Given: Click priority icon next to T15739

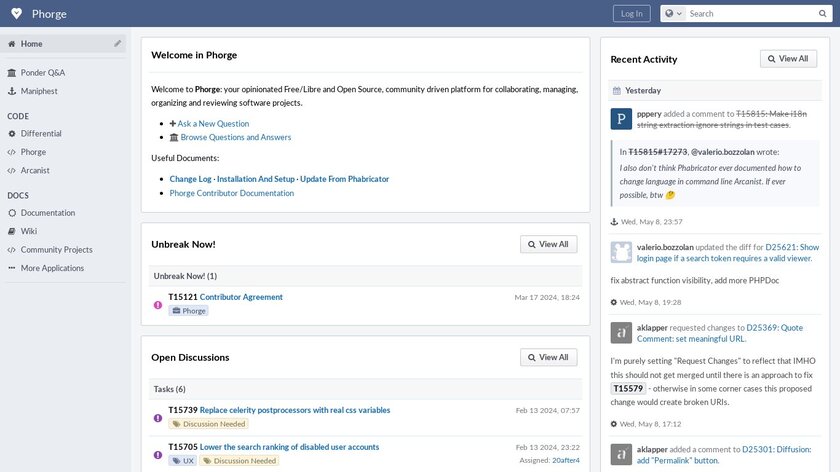Looking at the screenshot, I should tap(158, 418).
